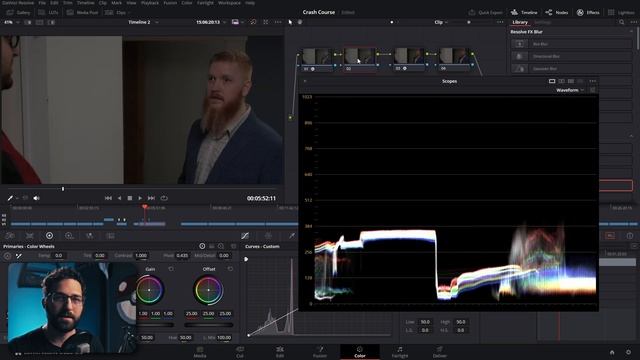The width and height of the screenshot is (640, 360).
Task: Mute viewer audio speaker icon
Action: [36, 198]
